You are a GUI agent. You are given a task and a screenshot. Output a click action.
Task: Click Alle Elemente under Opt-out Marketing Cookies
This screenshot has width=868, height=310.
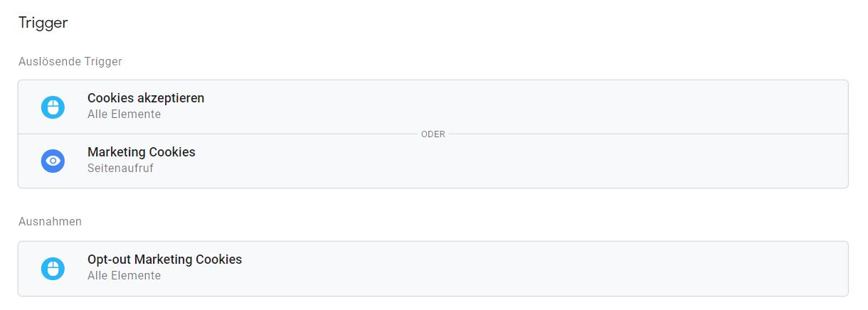pos(124,275)
